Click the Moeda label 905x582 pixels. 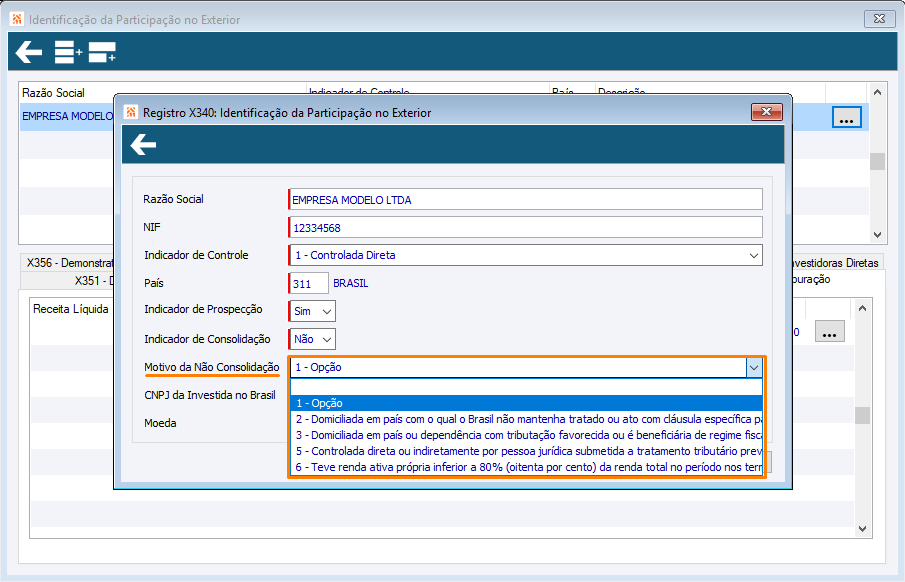(x=160, y=423)
